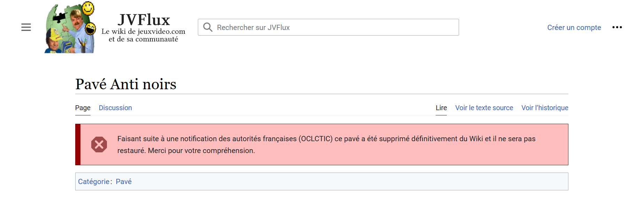Focus the 'Rechercher sur JVFlux' search field

(x=334, y=27)
